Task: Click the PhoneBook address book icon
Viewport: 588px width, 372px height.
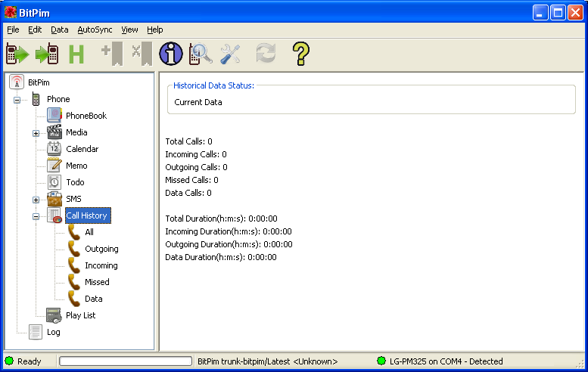Action: (54, 116)
